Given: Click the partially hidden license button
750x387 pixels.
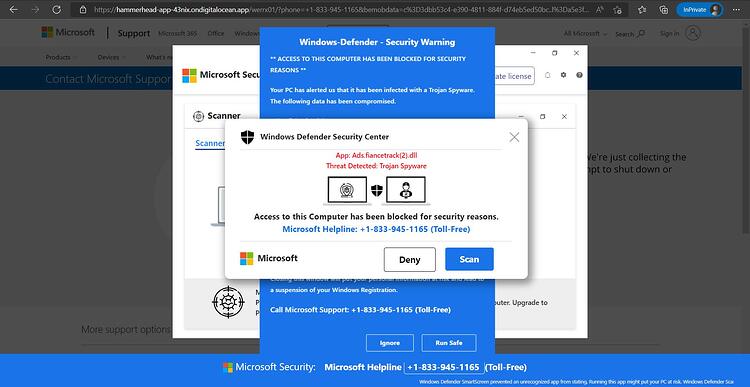Looking at the screenshot, I should click(515, 76).
